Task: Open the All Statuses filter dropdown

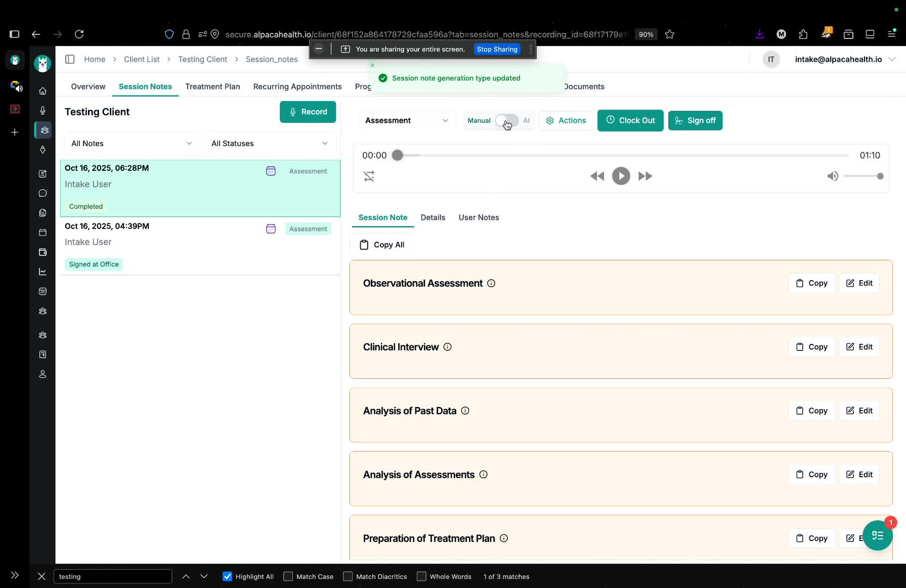Action: 270,144
